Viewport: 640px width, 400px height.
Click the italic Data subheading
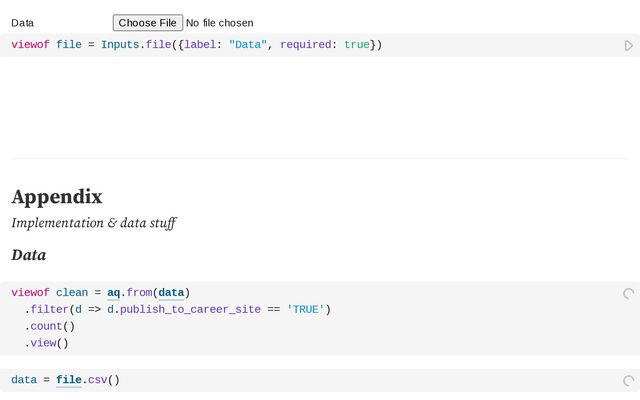pyautogui.click(x=29, y=256)
